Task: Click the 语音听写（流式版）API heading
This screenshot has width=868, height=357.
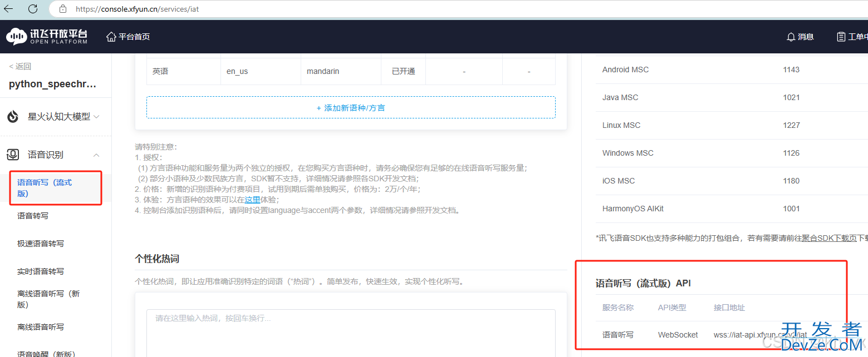Action: click(x=643, y=283)
